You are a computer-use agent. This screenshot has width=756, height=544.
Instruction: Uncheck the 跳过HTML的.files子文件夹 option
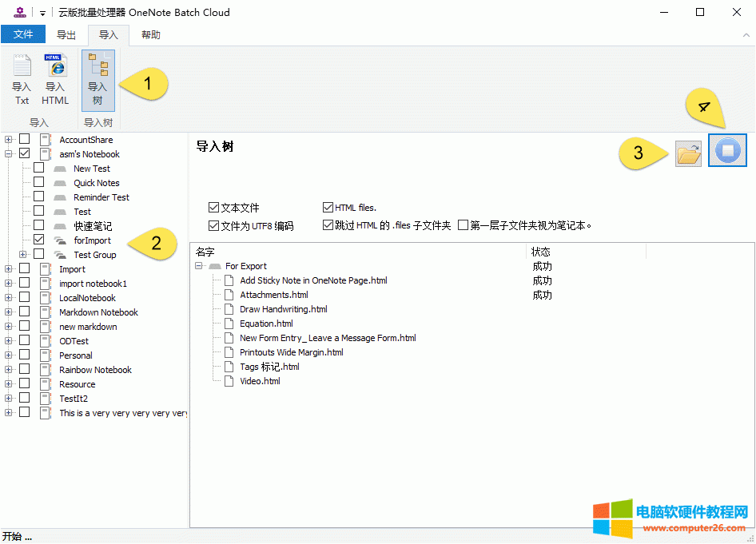pyautogui.click(x=328, y=224)
